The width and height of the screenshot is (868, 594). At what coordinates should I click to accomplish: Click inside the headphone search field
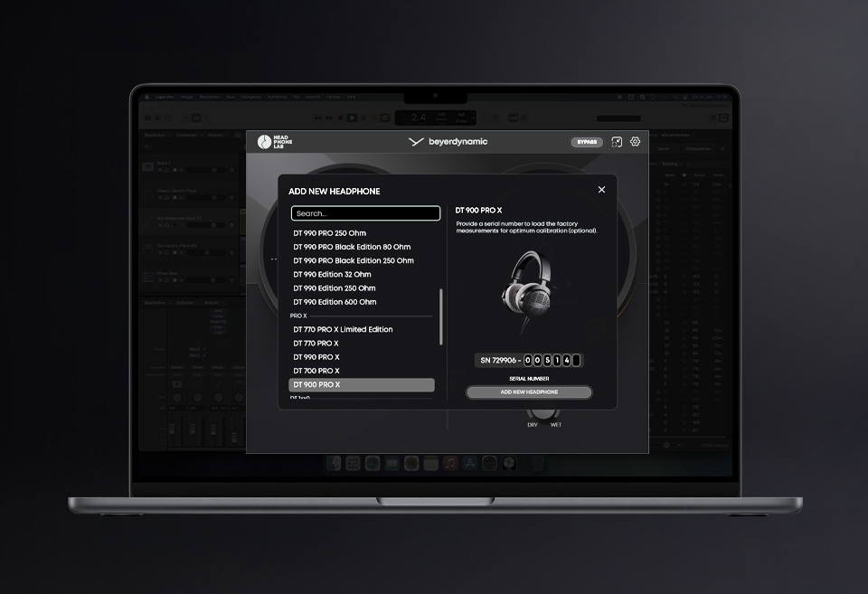[365, 212]
